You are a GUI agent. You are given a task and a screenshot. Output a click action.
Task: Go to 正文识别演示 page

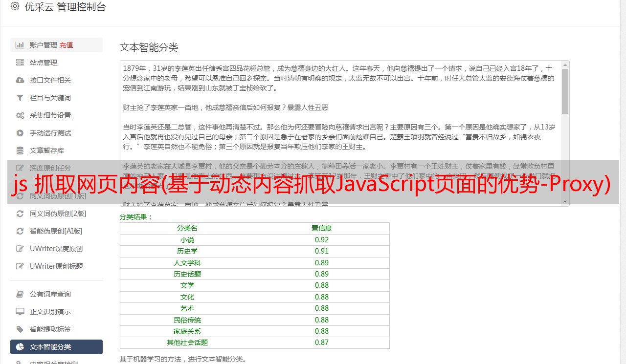(50, 312)
